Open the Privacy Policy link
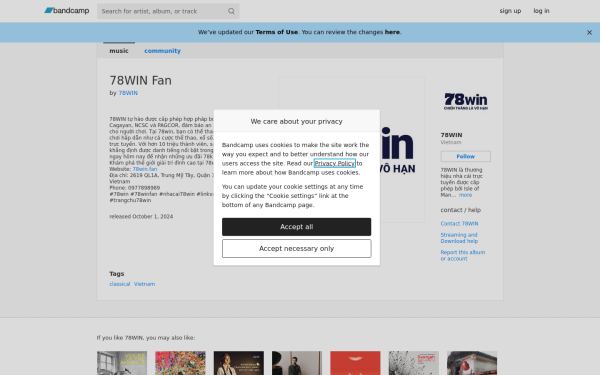Screen dimensions: 600x375 [x=334, y=163]
